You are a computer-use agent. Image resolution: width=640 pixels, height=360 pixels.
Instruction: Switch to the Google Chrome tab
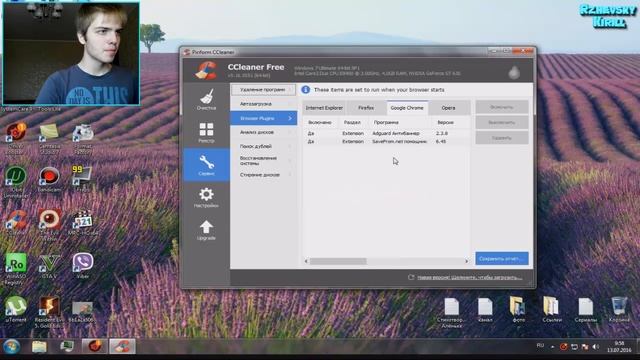tap(407, 108)
